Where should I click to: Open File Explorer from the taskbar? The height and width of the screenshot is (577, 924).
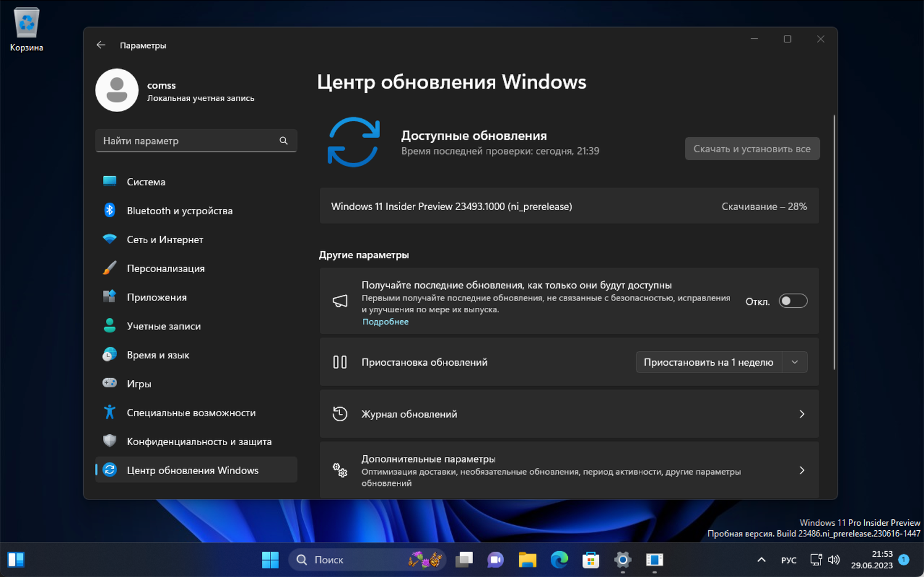pos(527,559)
